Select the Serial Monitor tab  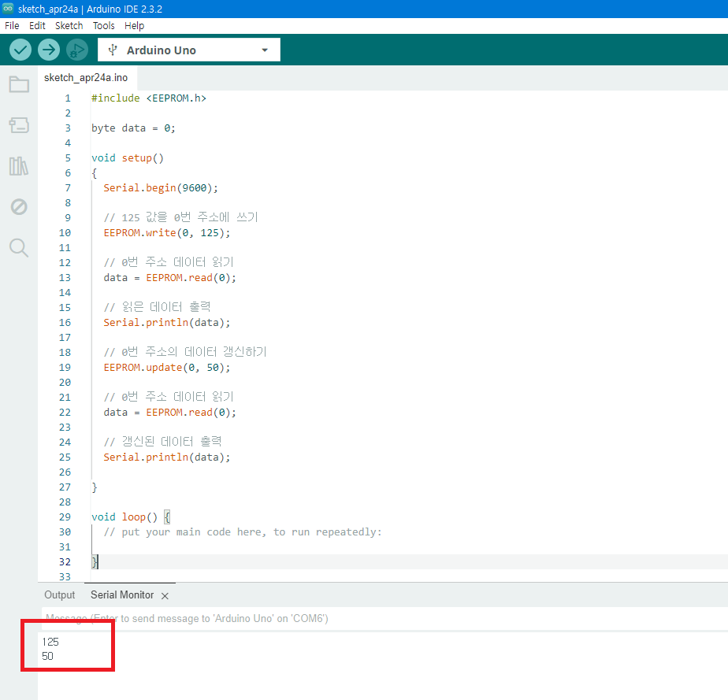pyautogui.click(x=122, y=594)
